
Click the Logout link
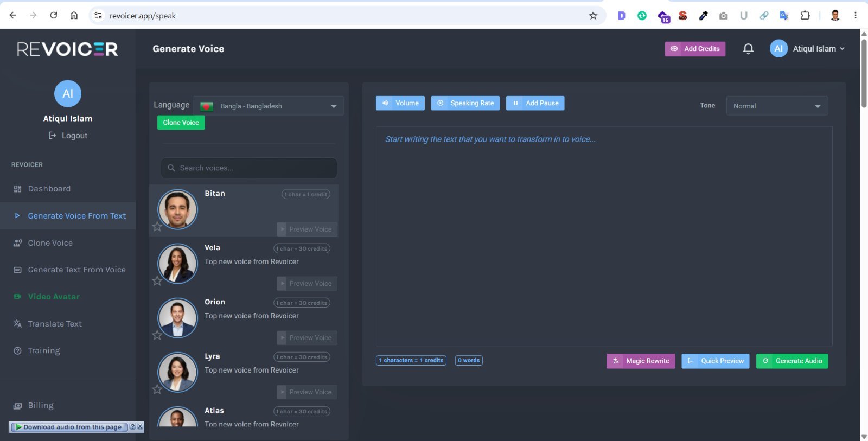[68, 136]
